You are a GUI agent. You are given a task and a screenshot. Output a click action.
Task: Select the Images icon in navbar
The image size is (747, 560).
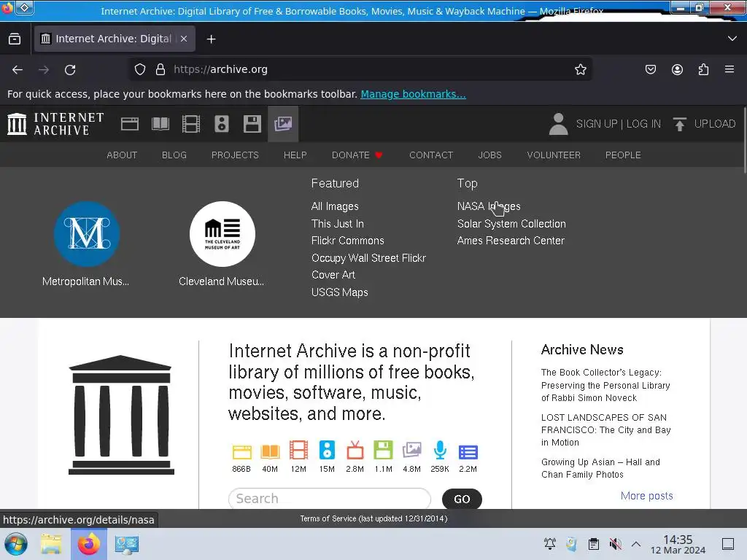point(283,124)
